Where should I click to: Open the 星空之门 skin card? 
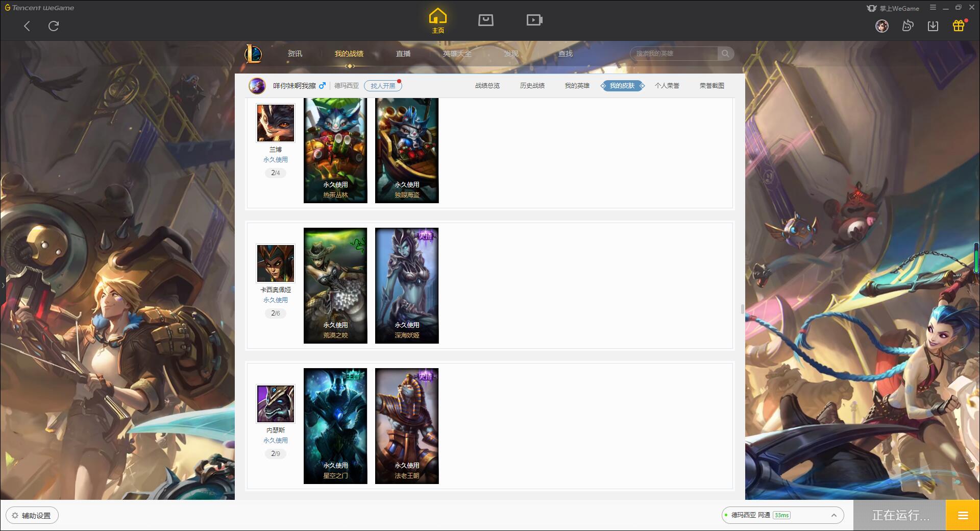pos(335,426)
